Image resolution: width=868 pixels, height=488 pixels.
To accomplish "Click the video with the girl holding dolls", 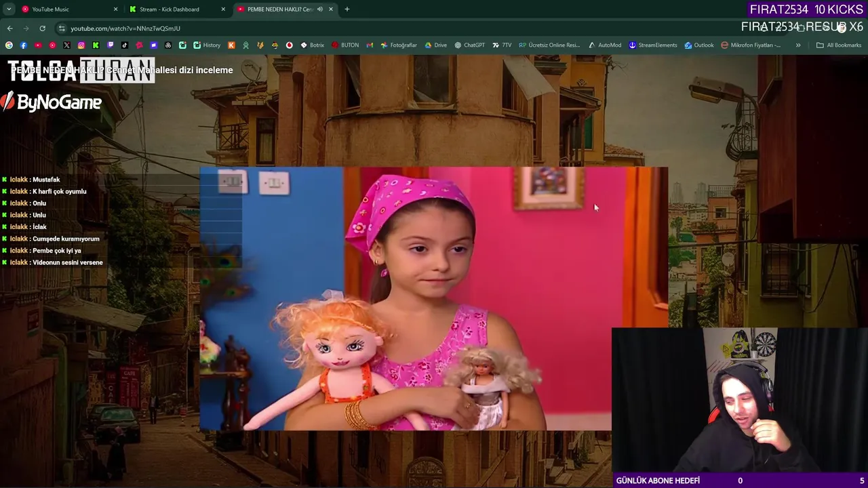I will coord(434,298).
